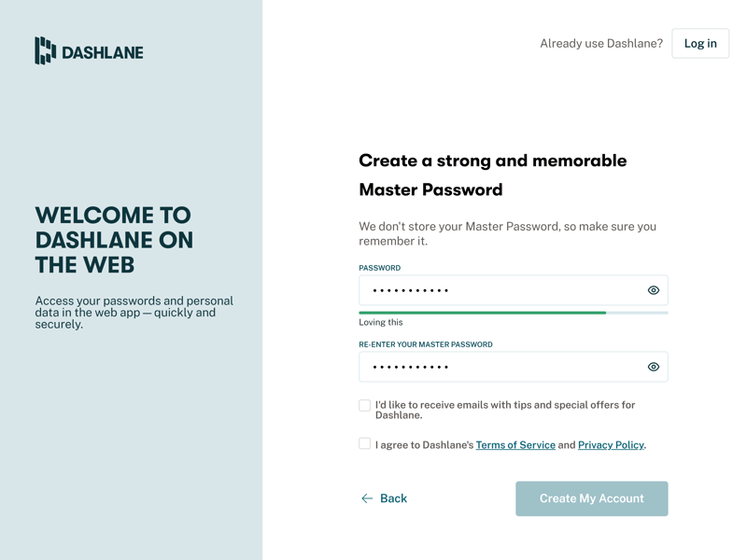Click the "Loving this" strength message
747x560 pixels.
pos(381,322)
